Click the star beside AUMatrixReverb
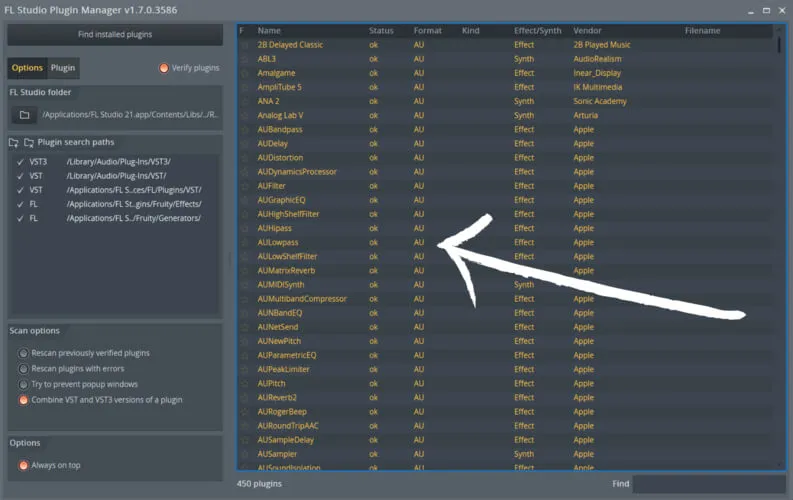 (244, 270)
